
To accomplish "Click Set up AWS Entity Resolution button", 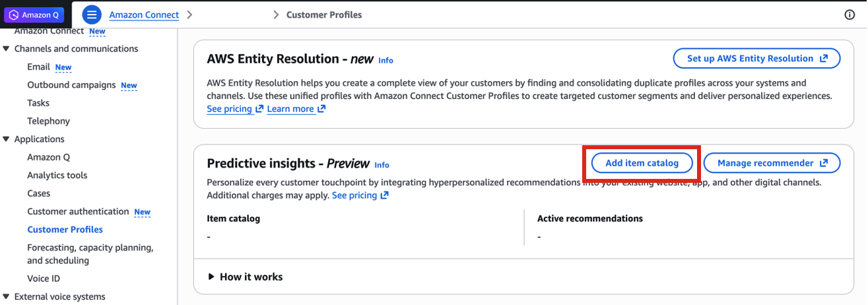I will 756,58.
